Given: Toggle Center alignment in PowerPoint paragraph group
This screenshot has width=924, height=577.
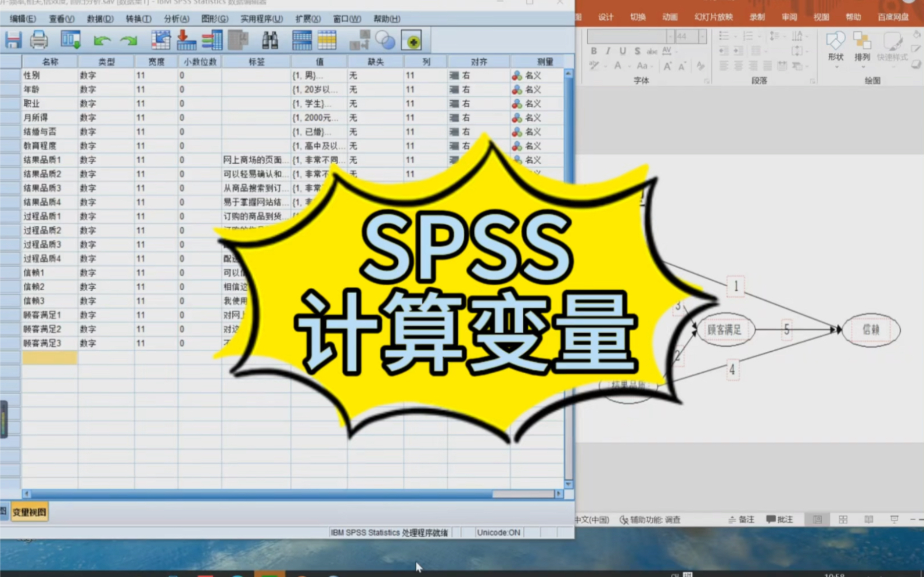Looking at the screenshot, I should click(738, 66).
